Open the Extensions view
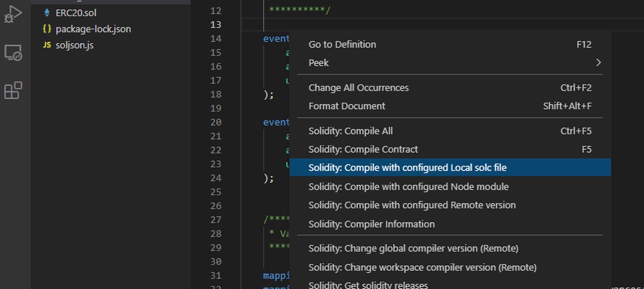 point(13,90)
